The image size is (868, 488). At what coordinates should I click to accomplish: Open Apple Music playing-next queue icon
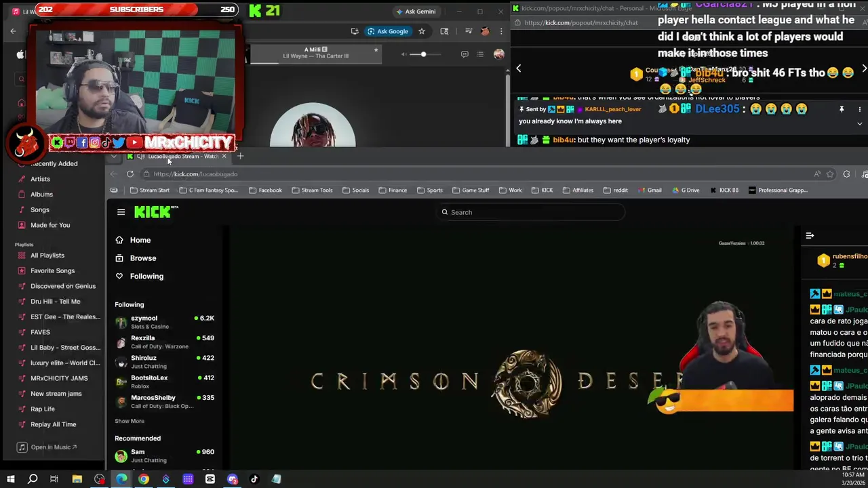[480, 54]
